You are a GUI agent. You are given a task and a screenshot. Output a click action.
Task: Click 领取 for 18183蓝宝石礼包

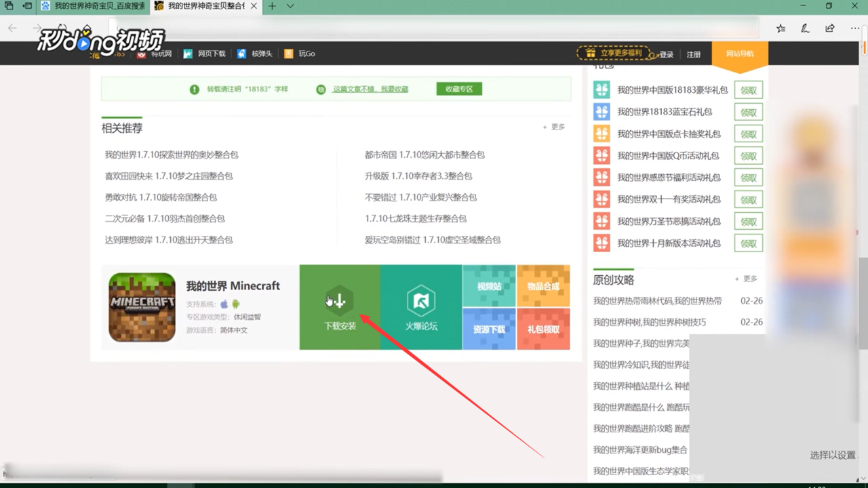click(x=749, y=112)
